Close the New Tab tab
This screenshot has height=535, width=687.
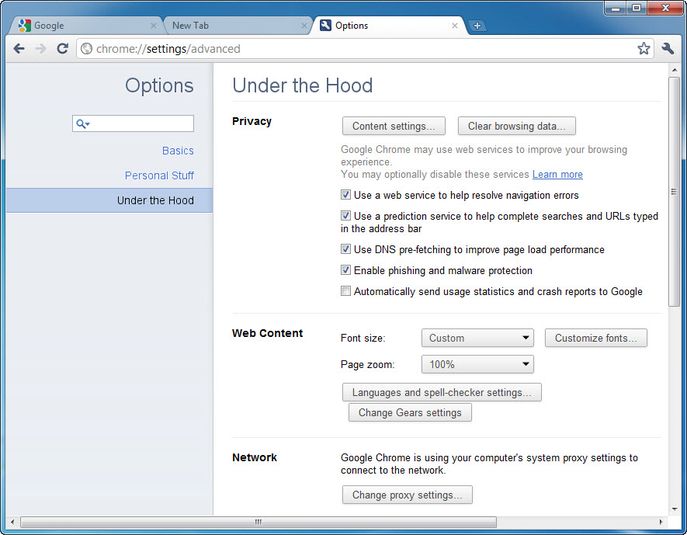pos(304,26)
